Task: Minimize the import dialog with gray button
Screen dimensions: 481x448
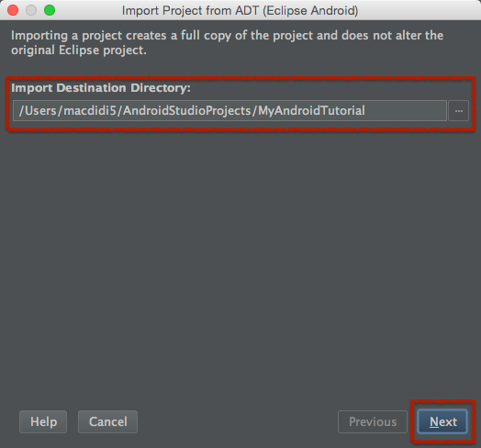Action: click(x=31, y=10)
